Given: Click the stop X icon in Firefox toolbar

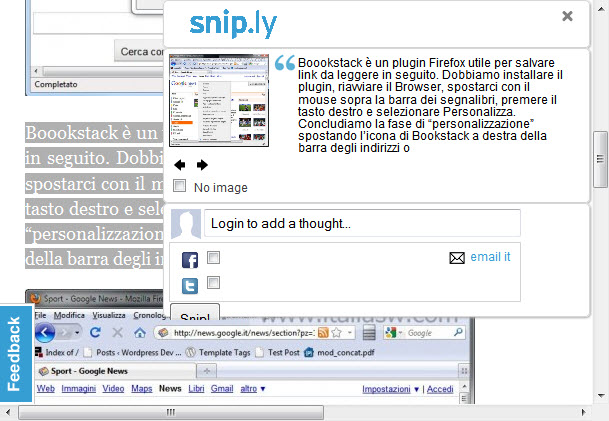Looking at the screenshot, I should 117,332.
